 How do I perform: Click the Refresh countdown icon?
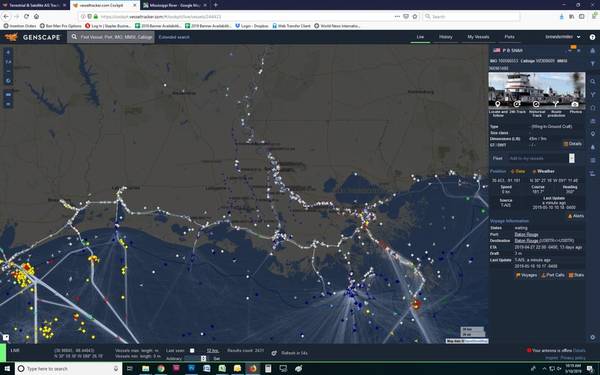pos(274,353)
